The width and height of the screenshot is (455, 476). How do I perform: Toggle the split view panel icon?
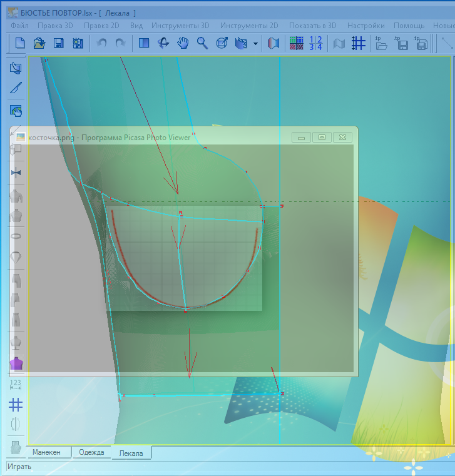pos(144,43)
